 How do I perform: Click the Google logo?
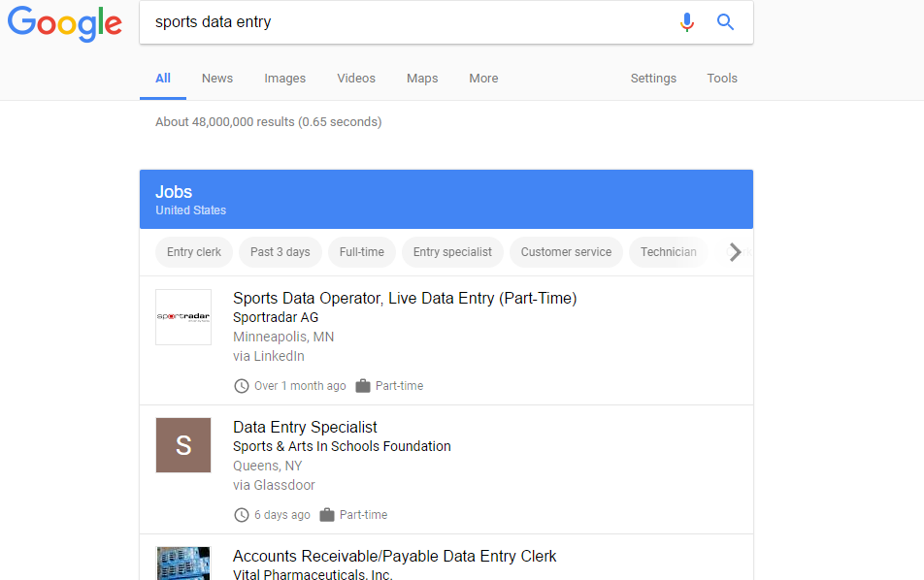point(65,23)
